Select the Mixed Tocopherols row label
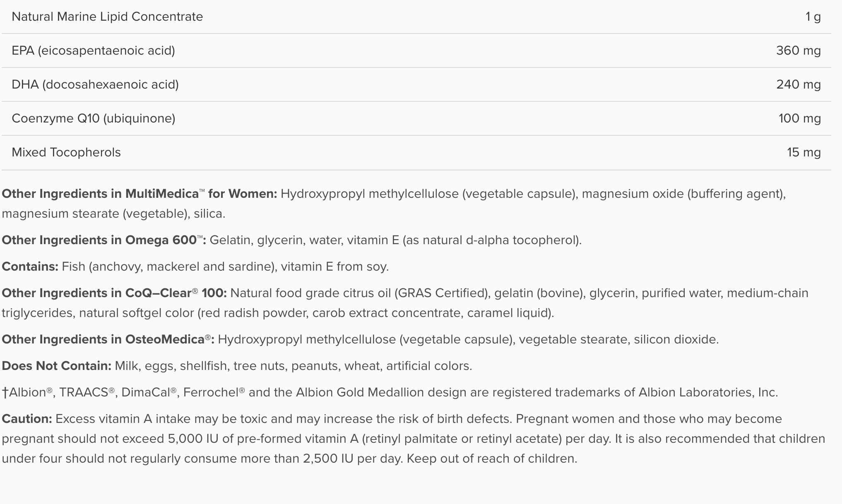Image resolution: width=842 pixels, height=504 pixels. coord(66,153)
